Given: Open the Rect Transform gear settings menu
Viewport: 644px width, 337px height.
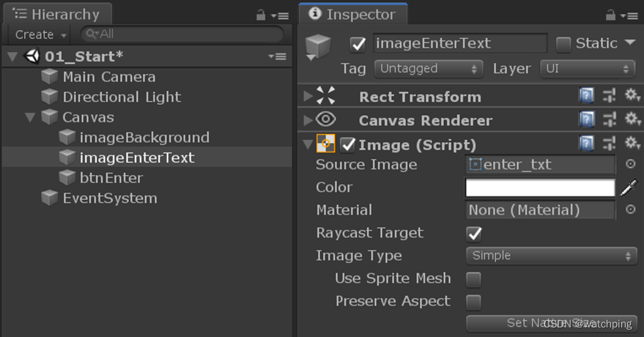Looking at the screenshot, I should (x=632, y=96).
